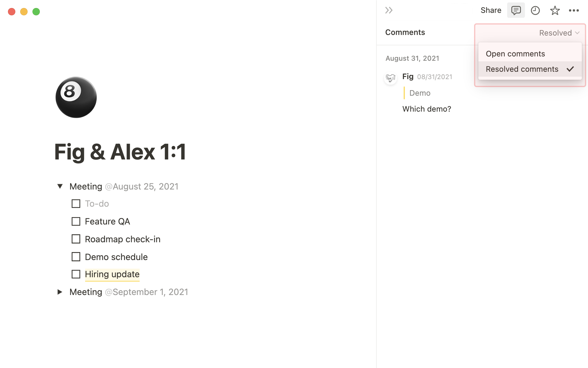Toggle the bookmark/favorite star icon

pyautogui.click(x=555, y=10)
